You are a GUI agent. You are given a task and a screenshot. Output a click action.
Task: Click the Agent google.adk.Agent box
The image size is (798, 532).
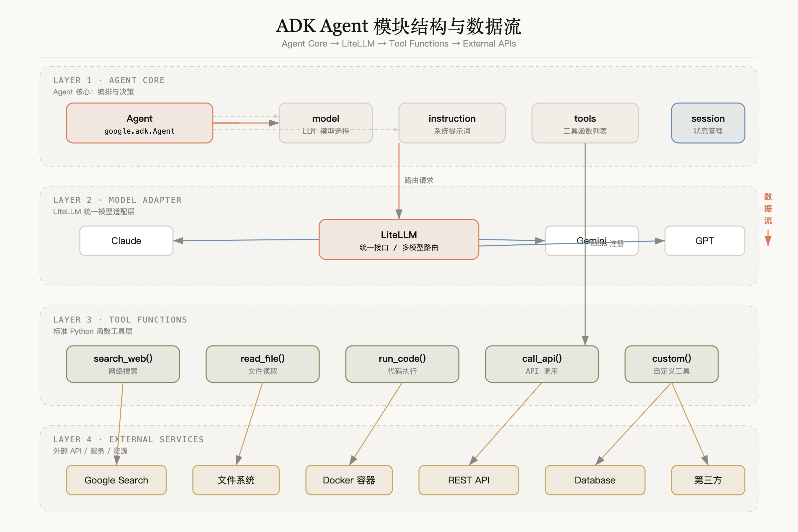[x=139, y=123]
